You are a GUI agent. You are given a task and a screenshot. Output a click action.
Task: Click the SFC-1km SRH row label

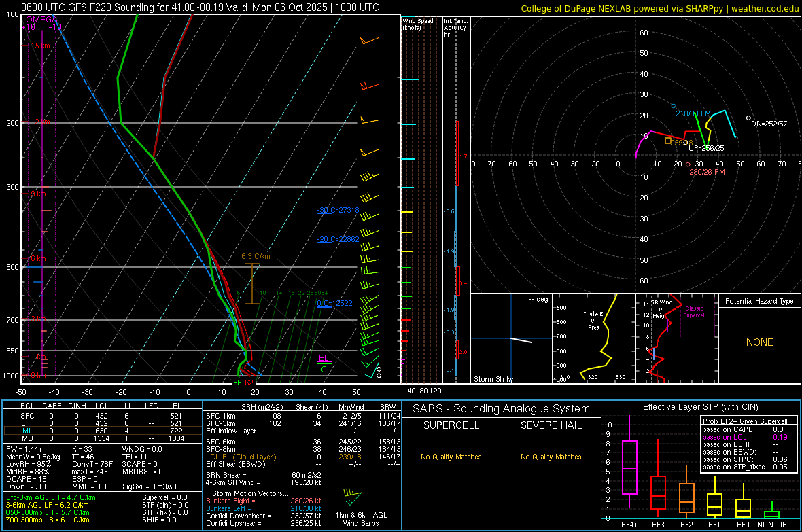coord(221,416)
